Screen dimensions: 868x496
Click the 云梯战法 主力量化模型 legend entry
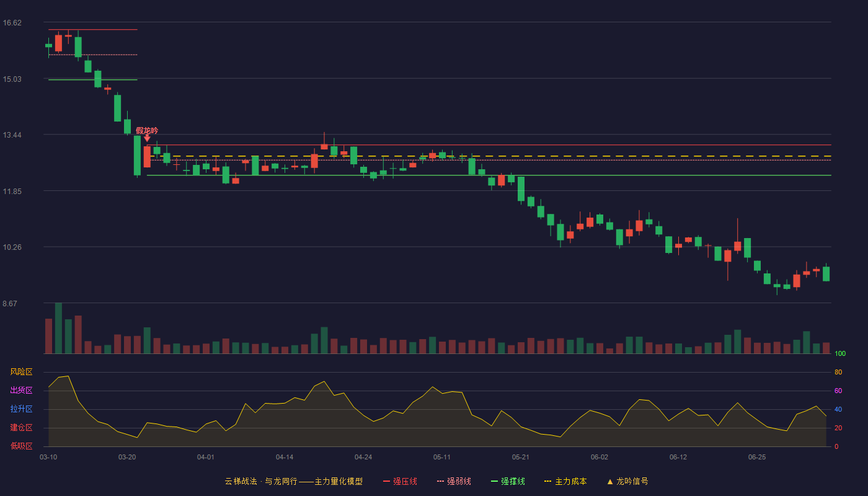[293, 481]
